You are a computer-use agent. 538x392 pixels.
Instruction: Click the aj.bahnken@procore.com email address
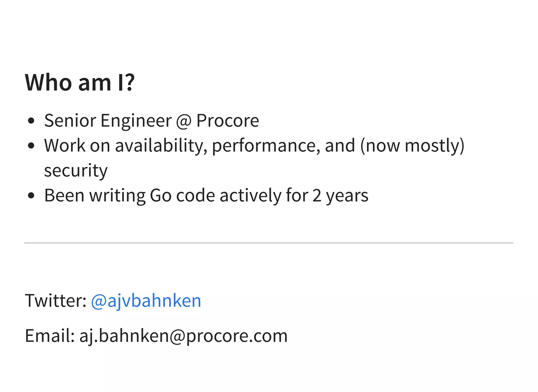tap(183, 336)
